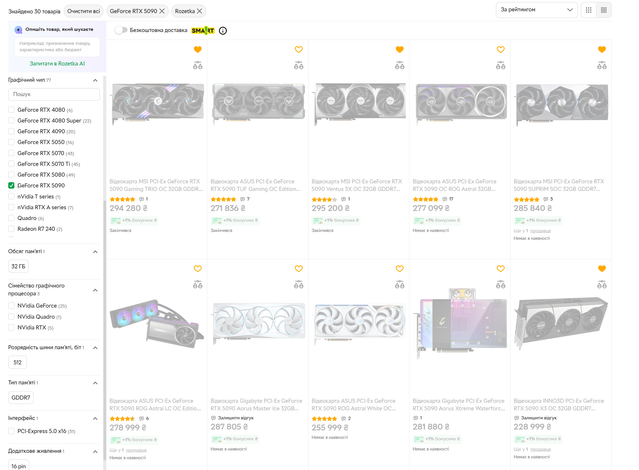Check GeForce RTX 4090 filter
The image size is (639, 470).
11,131
